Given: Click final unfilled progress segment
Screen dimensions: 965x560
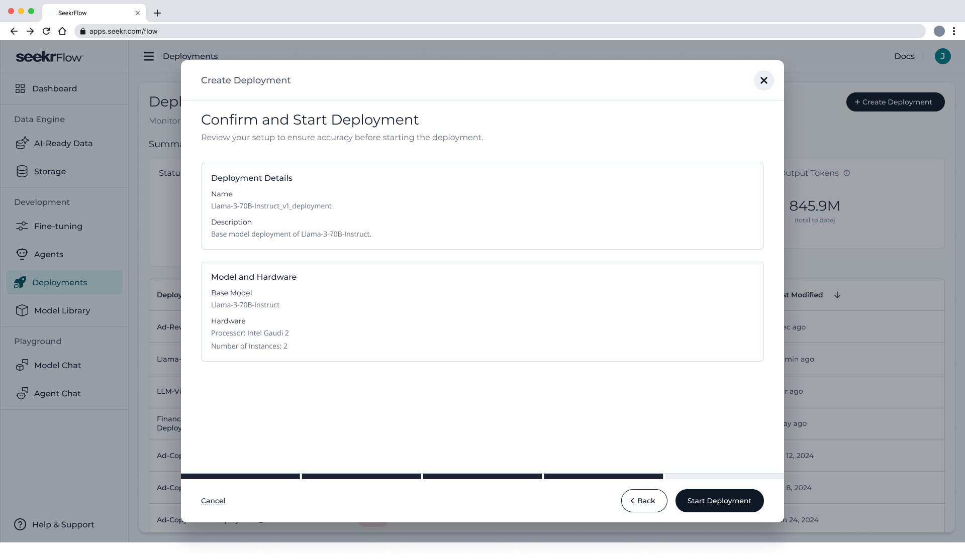Looking at the screenshot, I should pos(724,476).
